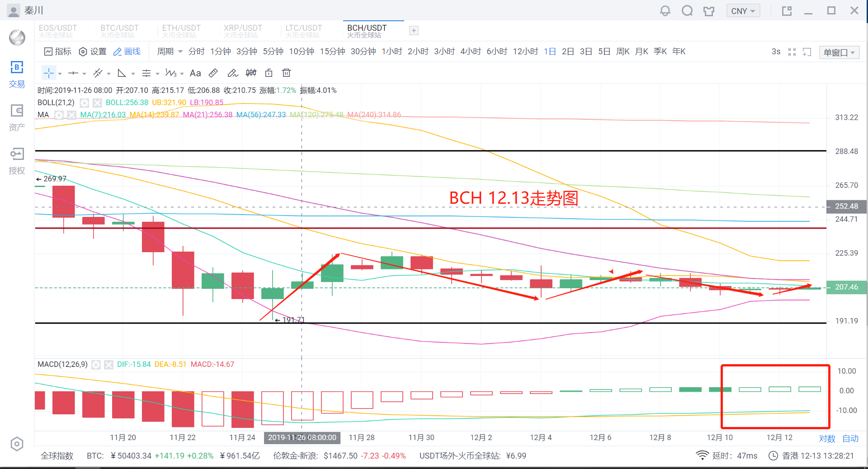Select the pencil freehand draw tool

[x=232, y=73]
